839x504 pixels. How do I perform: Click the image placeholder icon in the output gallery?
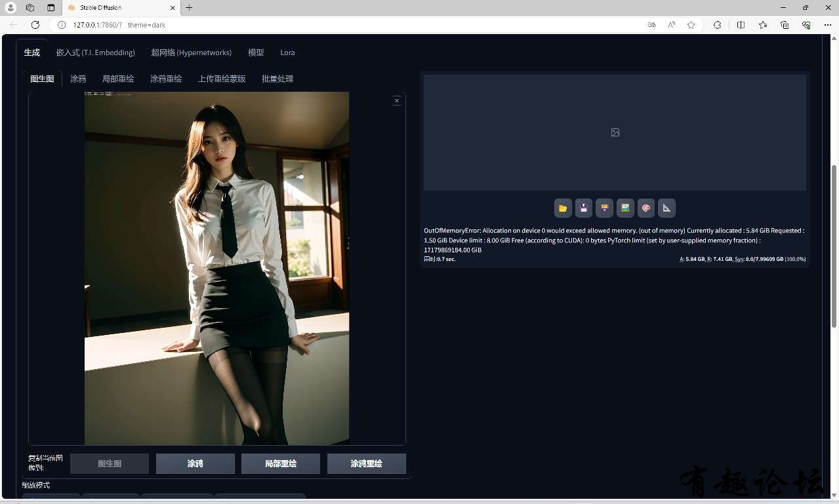pos(615,132)
